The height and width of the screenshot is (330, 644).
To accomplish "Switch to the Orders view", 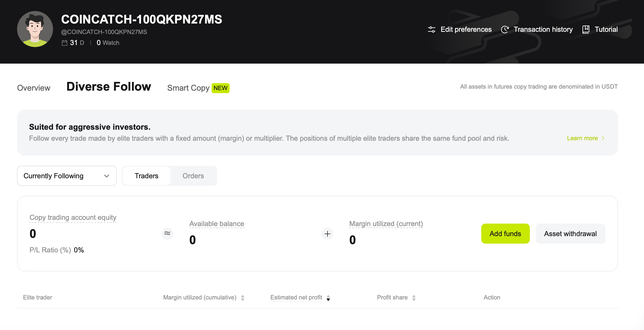I will 193,176.
